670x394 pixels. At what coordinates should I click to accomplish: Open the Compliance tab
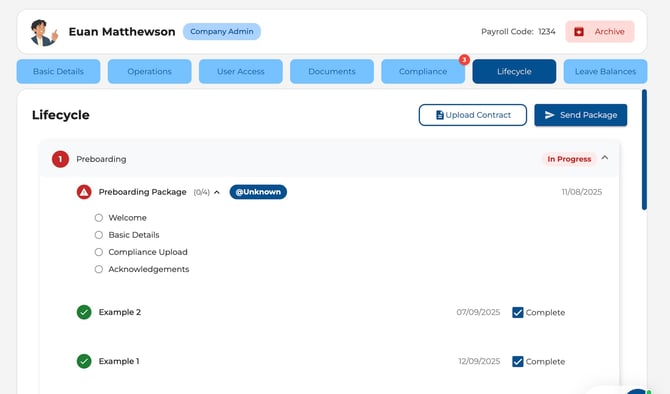[423, 71]
